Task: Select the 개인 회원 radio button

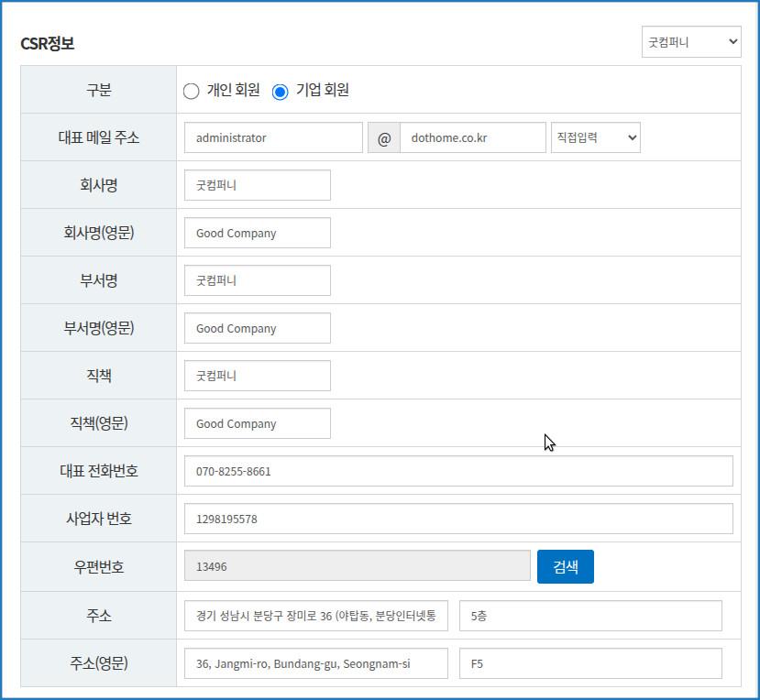Action: click(x=191, y=91)
